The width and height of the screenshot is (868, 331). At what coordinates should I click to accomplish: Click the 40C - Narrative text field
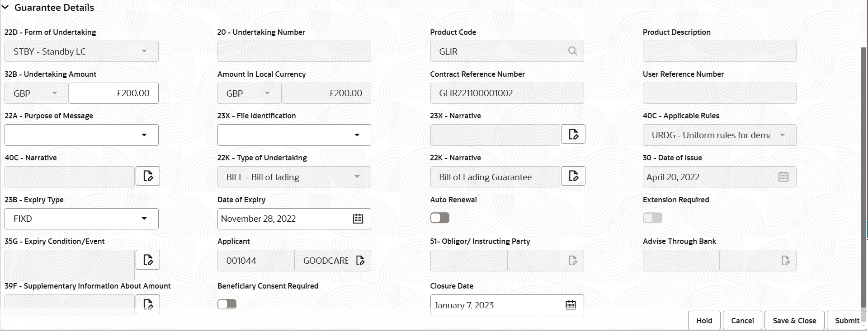[70, 177]
